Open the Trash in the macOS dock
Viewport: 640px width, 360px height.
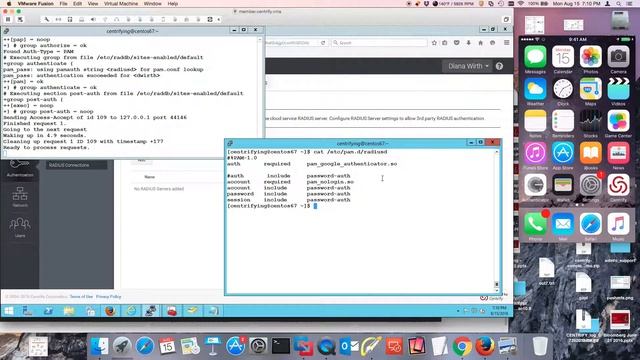point(540,346)
